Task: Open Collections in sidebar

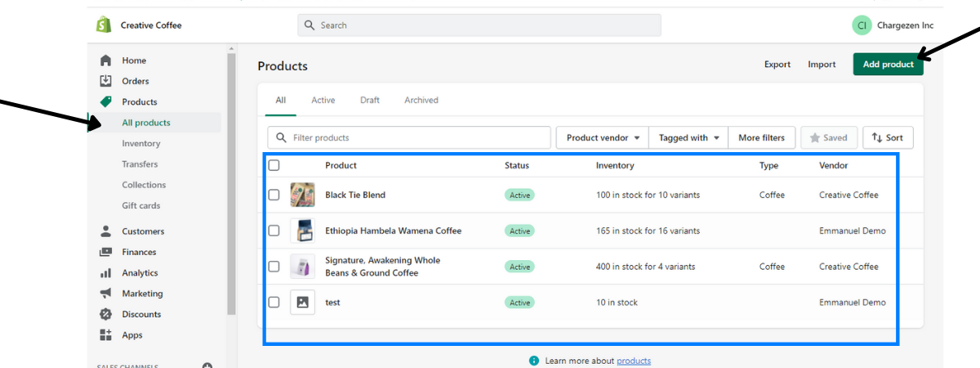Action: tap(144, 185)
